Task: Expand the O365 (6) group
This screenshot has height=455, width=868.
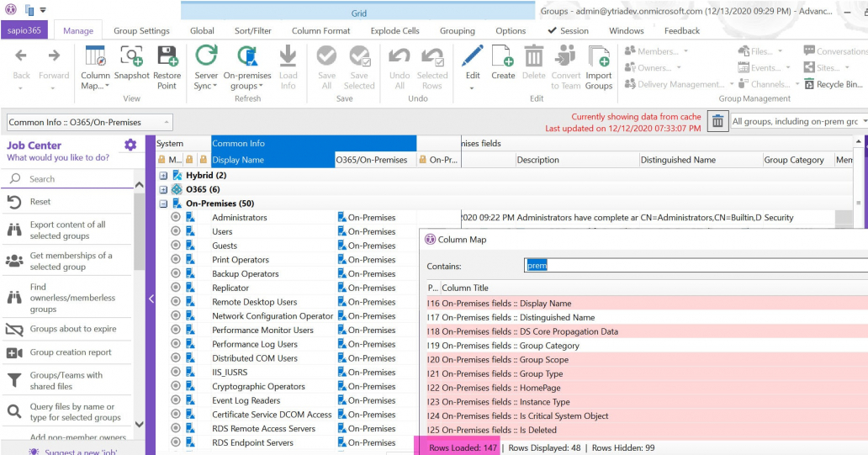Action: point(163,189)
